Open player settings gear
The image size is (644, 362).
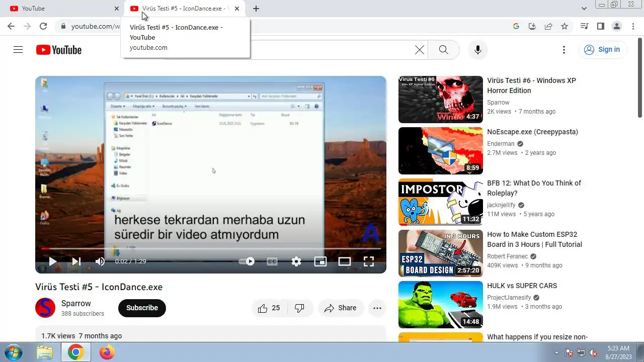[x=296, y=261]
